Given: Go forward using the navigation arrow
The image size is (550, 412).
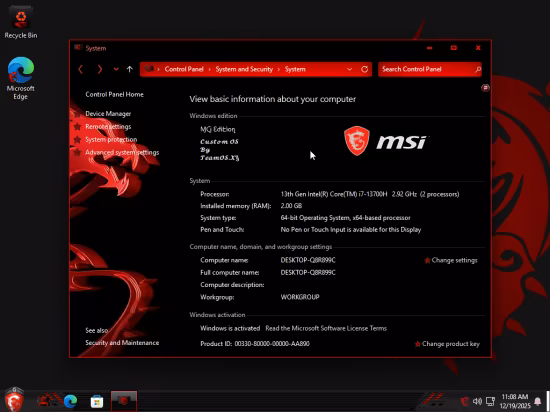Looking at the screenshot, I should pyautogui.click(x=100, y=69).
